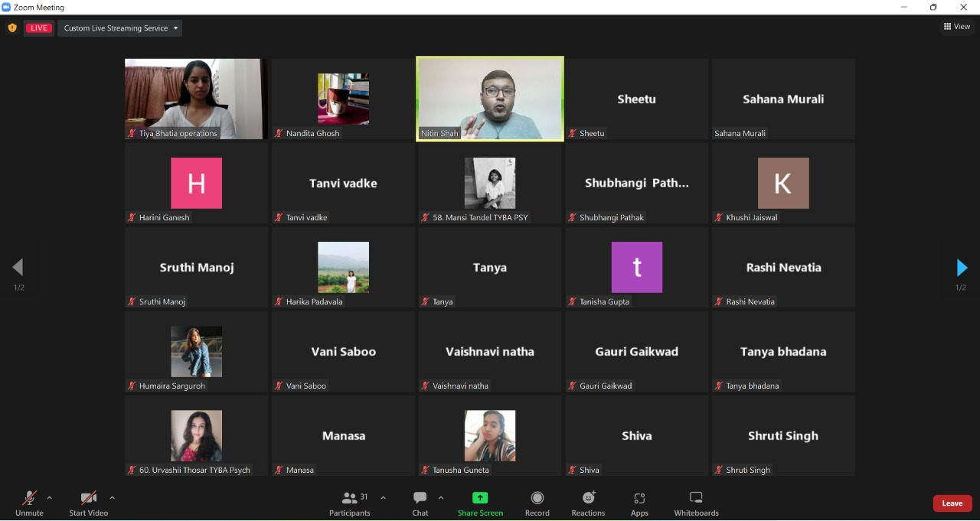Click the Tanya participant tile
This screenshot has height=521, width=980.
click(490, 268)
